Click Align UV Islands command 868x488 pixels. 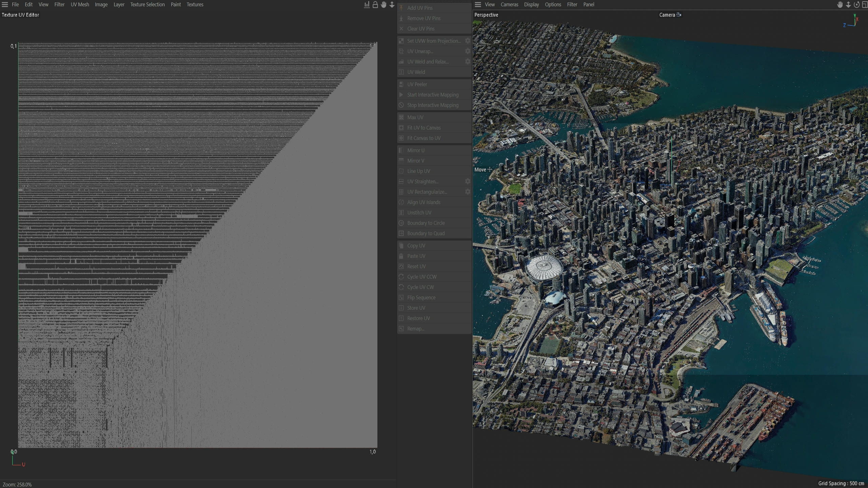point(434,202)
